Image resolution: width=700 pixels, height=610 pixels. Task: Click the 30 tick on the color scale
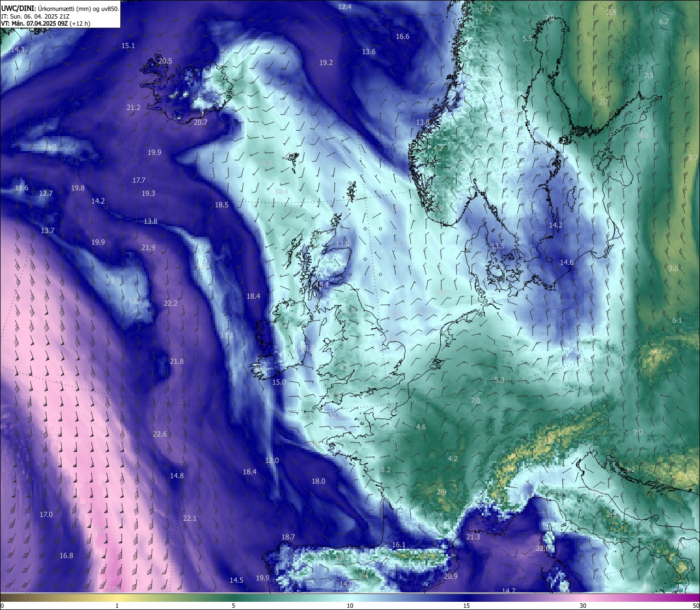point(583,606)
